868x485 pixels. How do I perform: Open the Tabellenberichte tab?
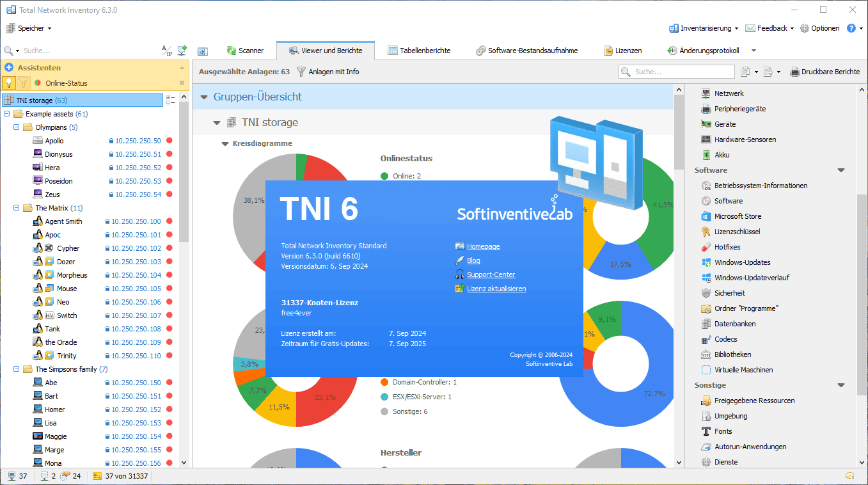point(419,51)
